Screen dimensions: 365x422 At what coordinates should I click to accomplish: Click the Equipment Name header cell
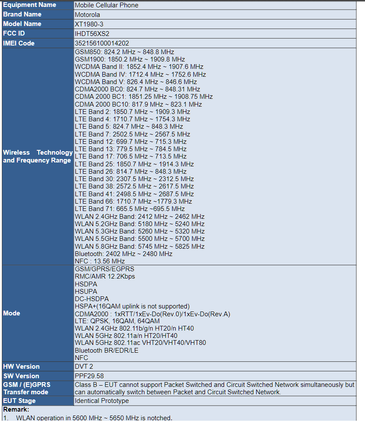pos(38,5)
